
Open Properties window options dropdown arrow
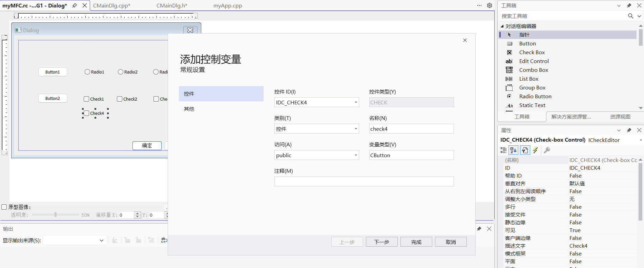coord(619,130)
